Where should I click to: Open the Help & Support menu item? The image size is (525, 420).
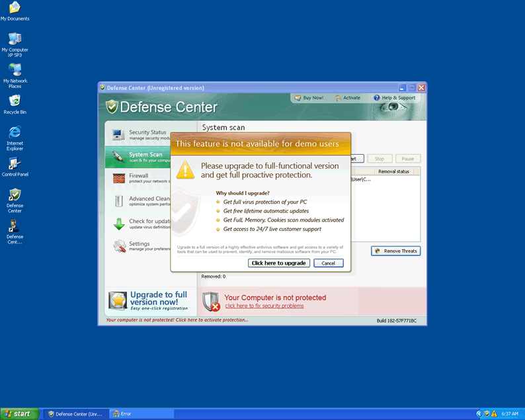394,98
